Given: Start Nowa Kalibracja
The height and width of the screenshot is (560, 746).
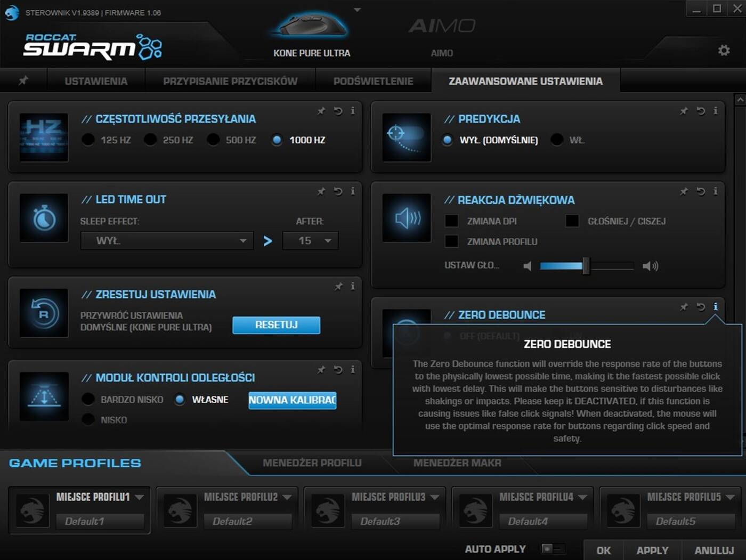Looking at the screenshot, I should tap(292, 400).
